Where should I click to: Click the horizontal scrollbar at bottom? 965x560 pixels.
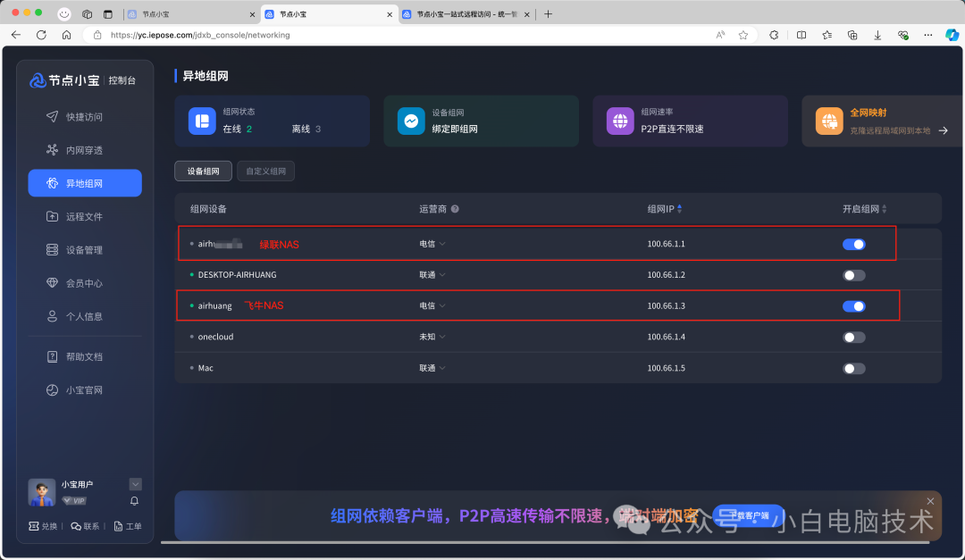pos(545,543)
